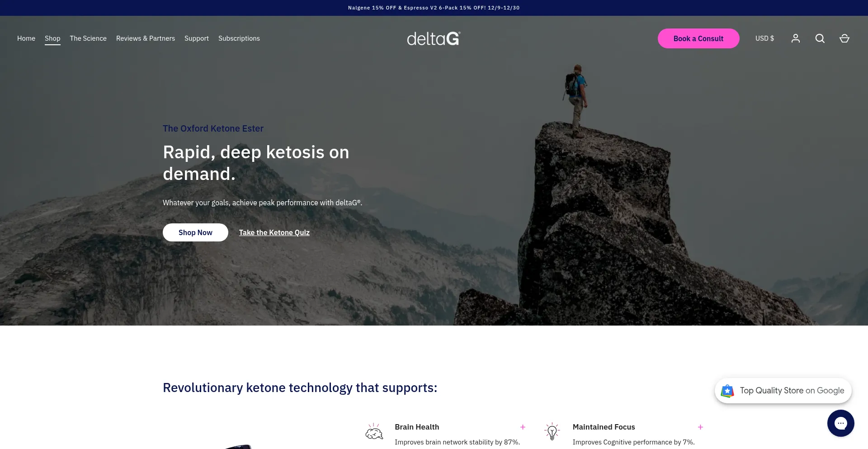Screen dimensions: 868x449
Task: Open the USD $ currency selector
Action: click(x=764, y=38)
